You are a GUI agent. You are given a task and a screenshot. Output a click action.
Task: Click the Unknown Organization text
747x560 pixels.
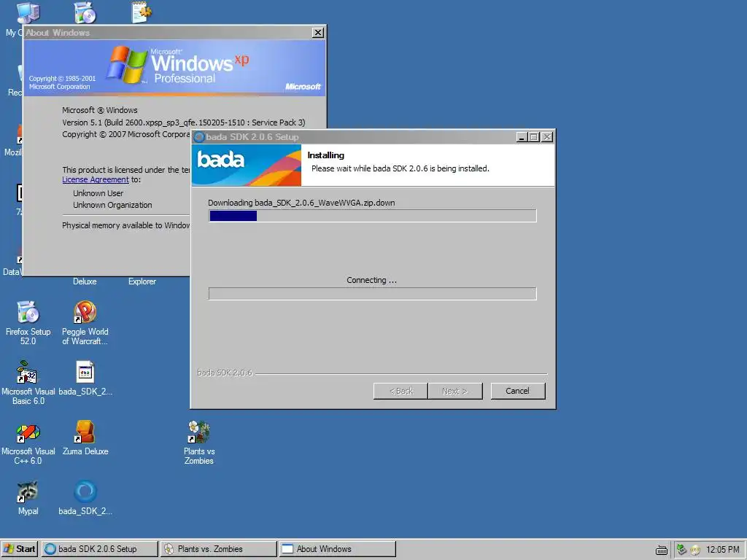point(112,205)
